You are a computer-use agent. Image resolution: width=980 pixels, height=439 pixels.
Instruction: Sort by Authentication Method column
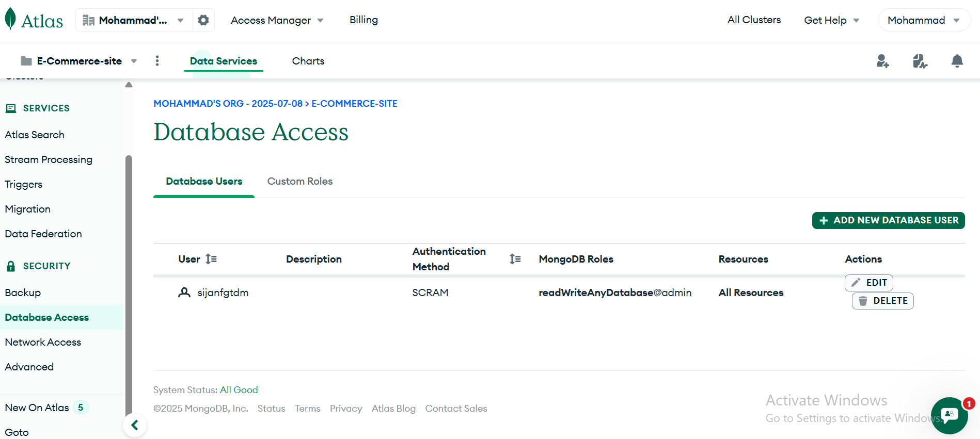515,259
